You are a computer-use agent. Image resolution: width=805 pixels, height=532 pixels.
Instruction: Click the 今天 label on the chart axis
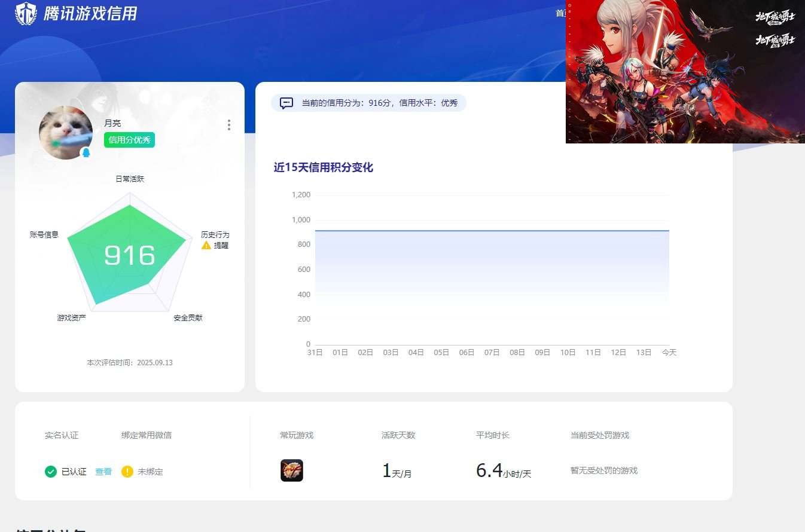[x=669, y=353]
